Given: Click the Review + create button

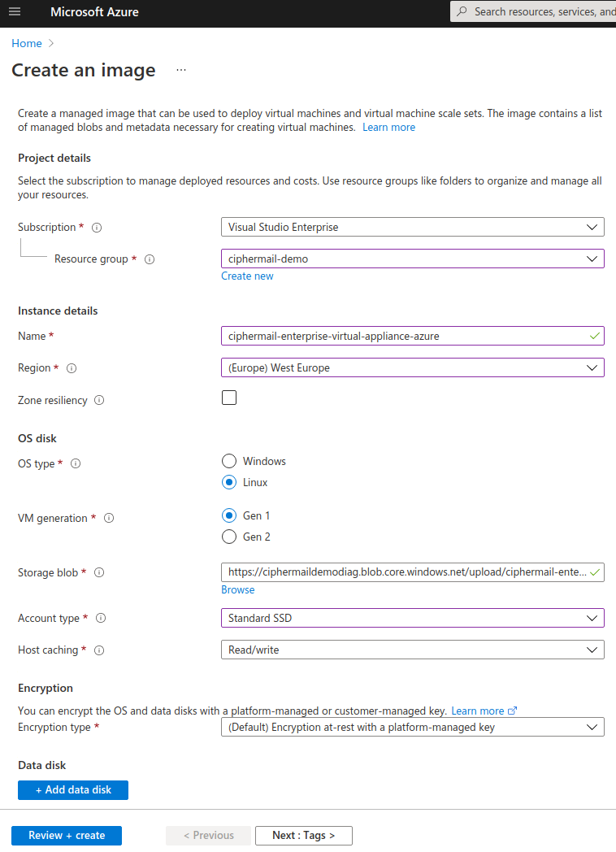Looking at the screenshot, I should pos(67,835).
